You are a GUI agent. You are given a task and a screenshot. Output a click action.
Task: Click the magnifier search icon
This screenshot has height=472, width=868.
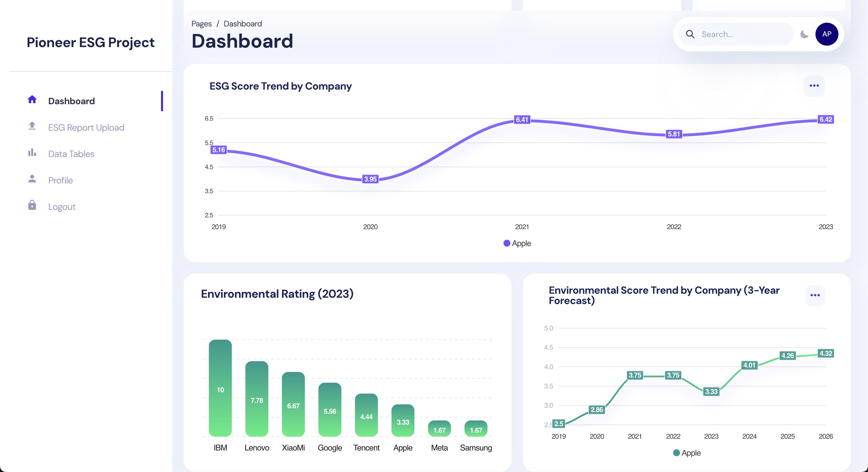(690, 34)
